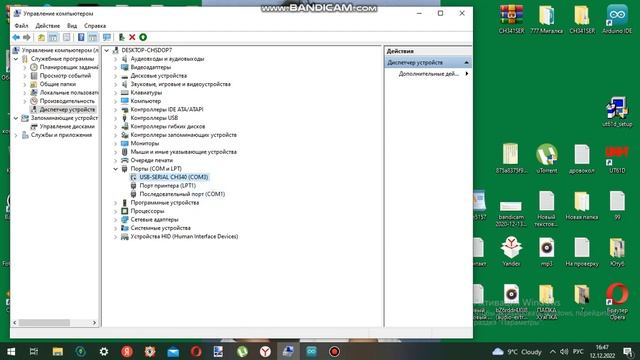Expand the Видеоадаптеры node
The height and width of the screenshot is (360, 640).
[x=116, y=67]
